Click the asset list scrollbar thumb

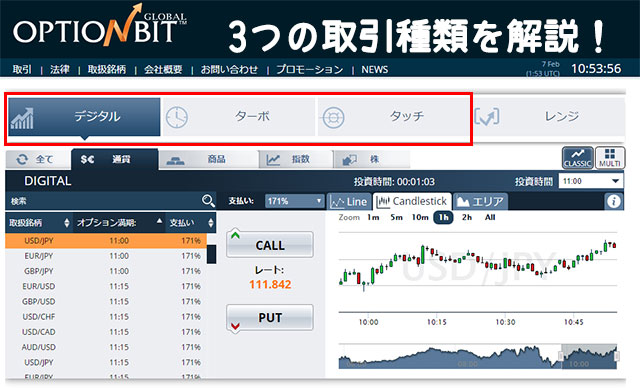coord(211,254)
